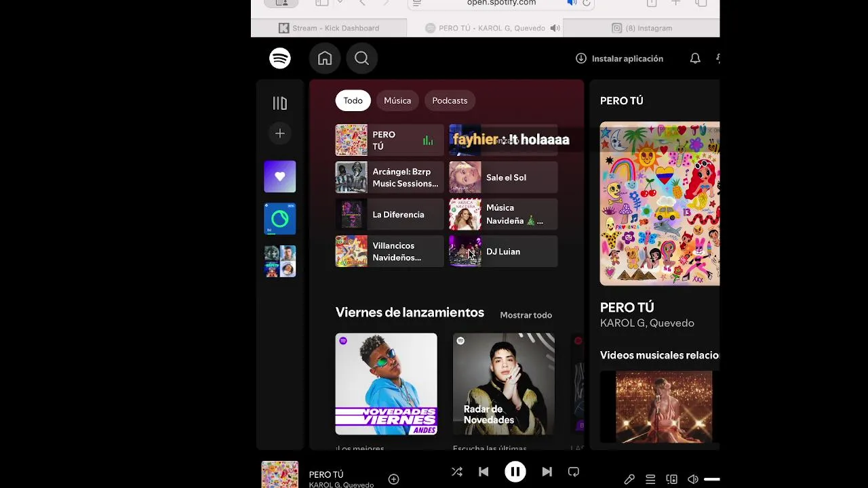Toggle shuffle in the player bar
868x488 pixels.
pos(457,472)
